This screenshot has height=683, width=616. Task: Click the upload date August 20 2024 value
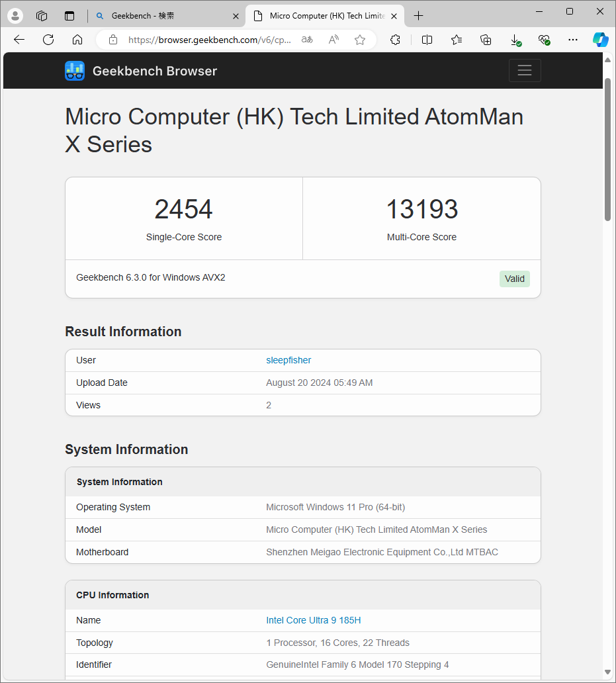click(x=319, y=383)
